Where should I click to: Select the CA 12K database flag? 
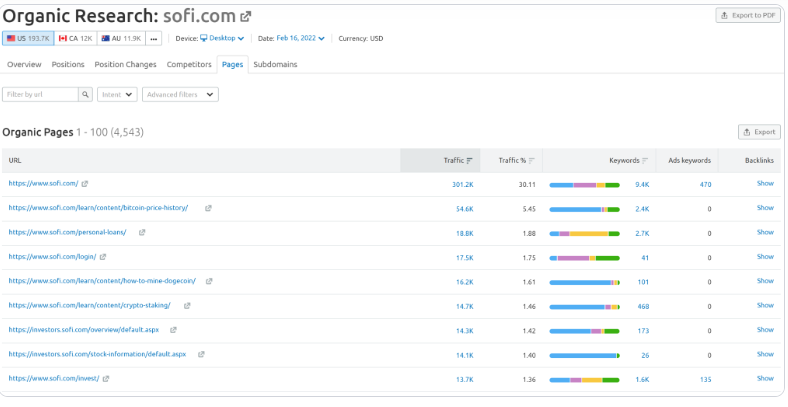pos(75,38)
